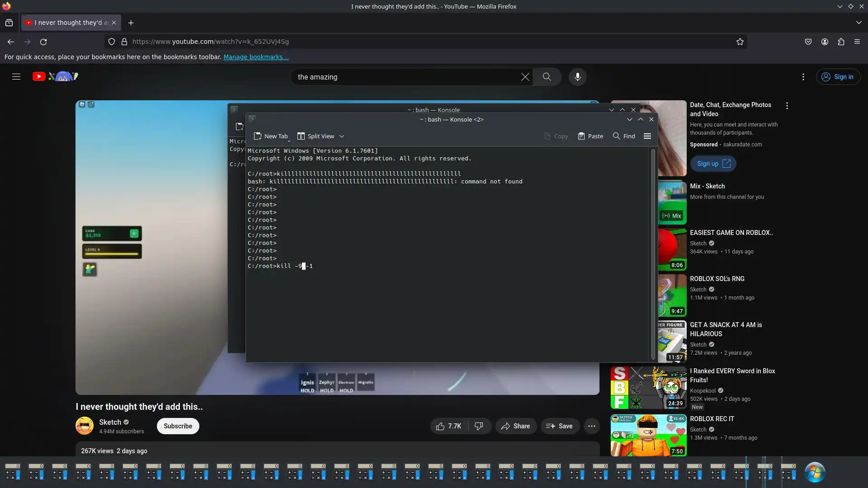Open the more actions ellipsis under video
Image resolution: width=868 pixels, height=488 pixels.
pos(591,426)
